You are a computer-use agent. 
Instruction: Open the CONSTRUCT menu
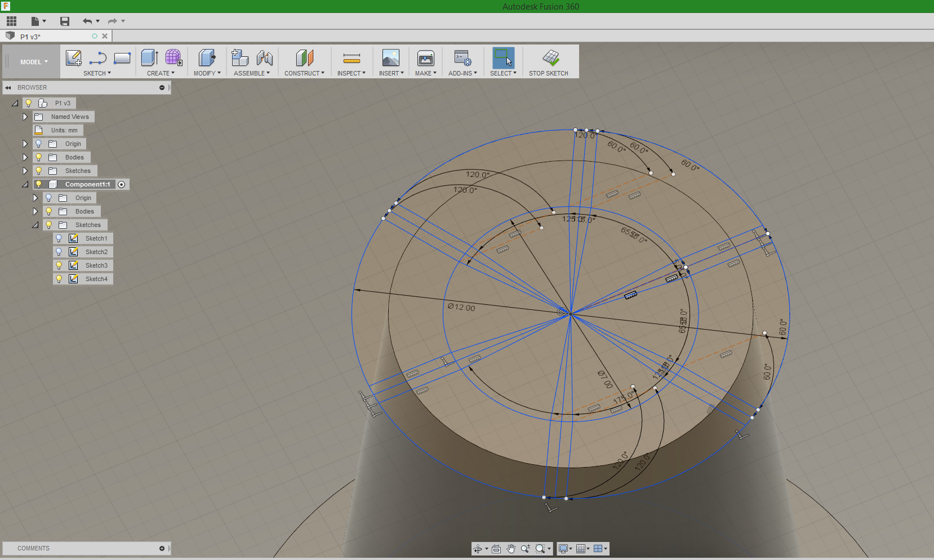coord(304,73)
